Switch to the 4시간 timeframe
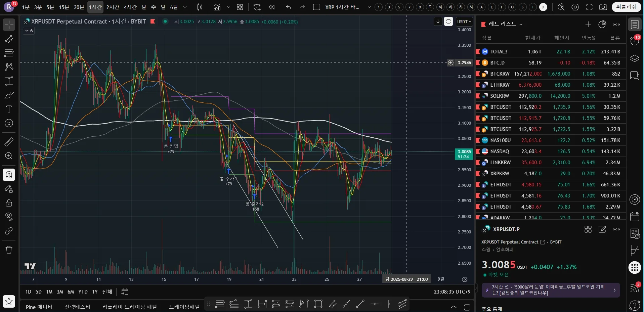 pos(130,7)
